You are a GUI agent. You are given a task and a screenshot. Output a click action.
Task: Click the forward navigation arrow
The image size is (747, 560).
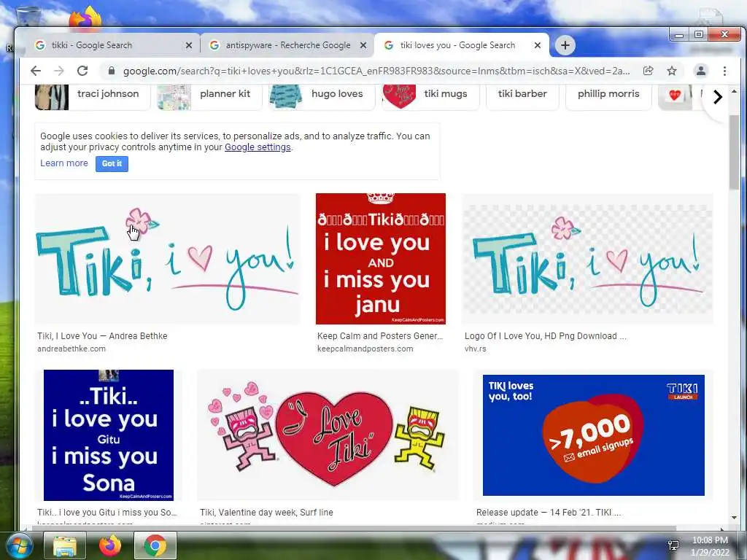tap(58, 71)
